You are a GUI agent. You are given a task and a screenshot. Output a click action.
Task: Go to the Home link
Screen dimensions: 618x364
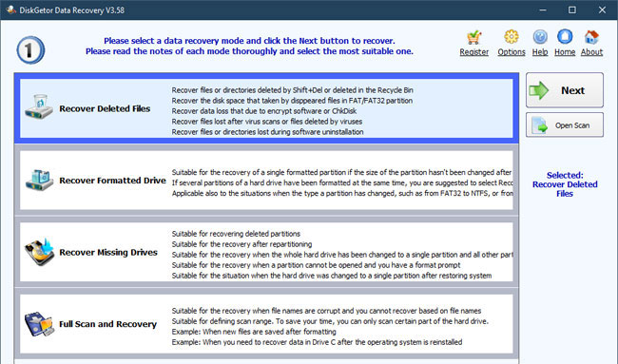(565, 52)
